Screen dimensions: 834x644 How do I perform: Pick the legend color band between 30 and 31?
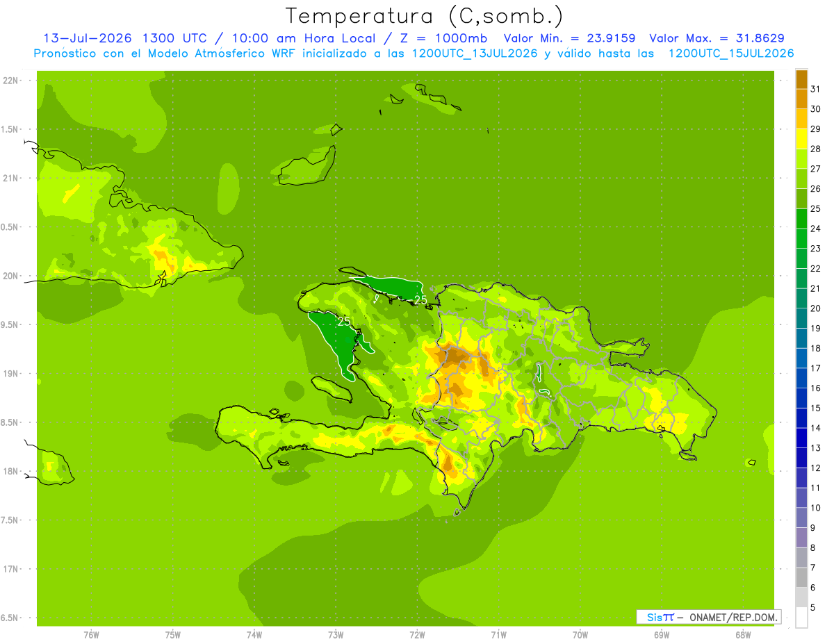(801, 99)
